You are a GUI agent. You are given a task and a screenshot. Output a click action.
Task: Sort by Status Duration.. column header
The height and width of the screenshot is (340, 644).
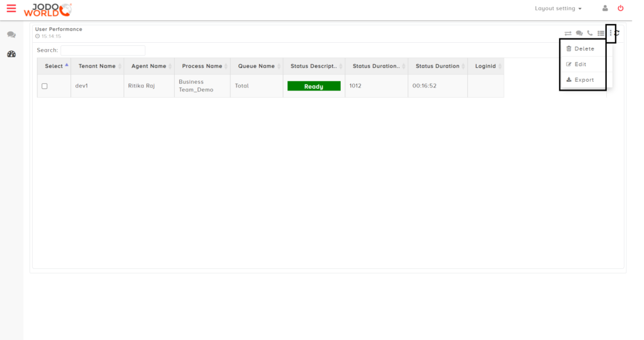[x=377, y=66]
